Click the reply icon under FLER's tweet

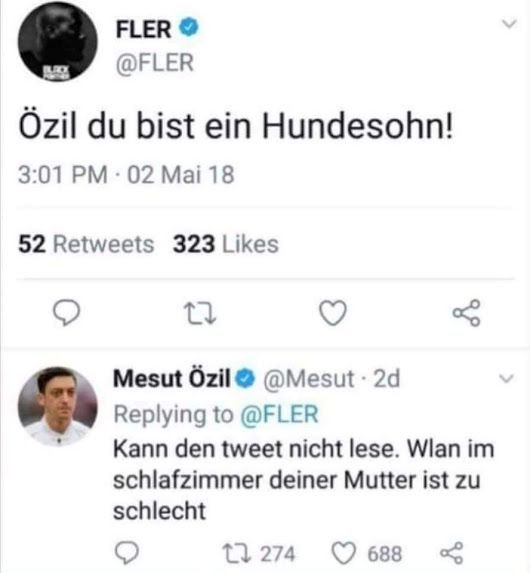66,313
